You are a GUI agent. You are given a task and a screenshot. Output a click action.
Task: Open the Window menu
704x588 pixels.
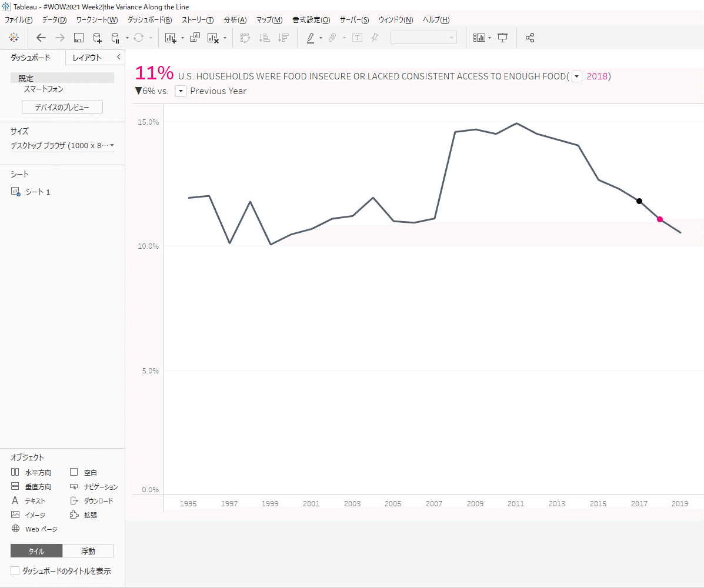(396, 20)
